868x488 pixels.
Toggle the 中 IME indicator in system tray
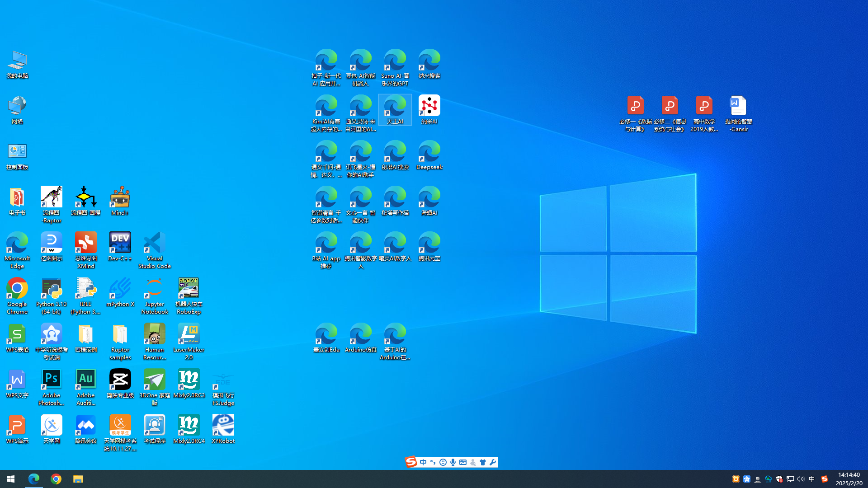click(812, 479)
